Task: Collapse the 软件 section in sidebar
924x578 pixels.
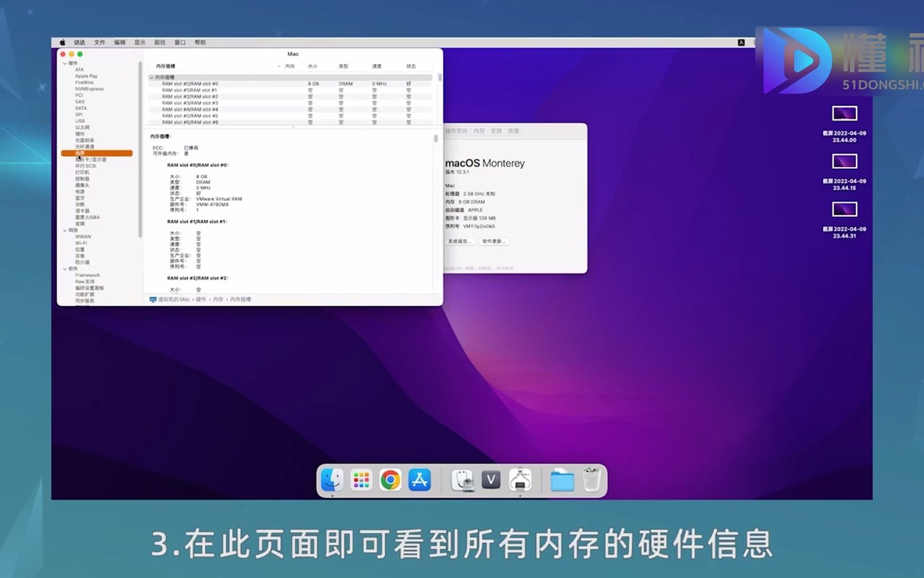Action: [65, 269]
